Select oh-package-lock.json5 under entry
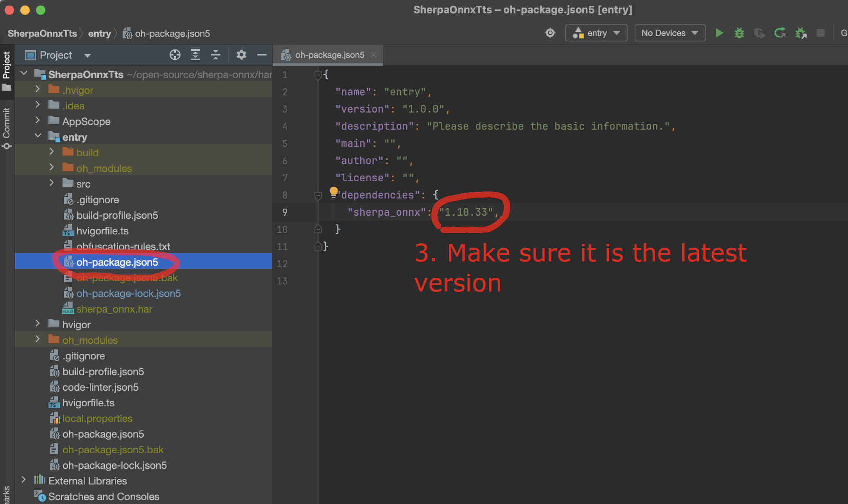The image size is (848, 504). [x=129, y=293]
